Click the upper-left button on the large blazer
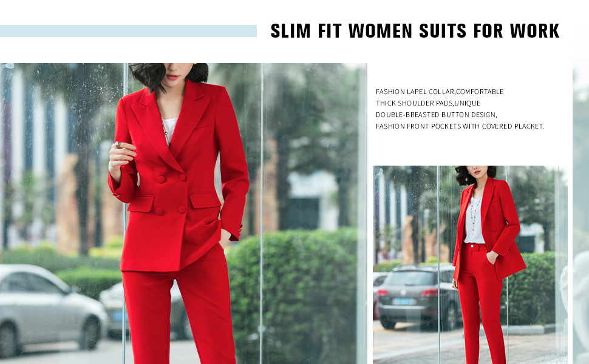This screenshot has width=589, height=364. point(161,180)
